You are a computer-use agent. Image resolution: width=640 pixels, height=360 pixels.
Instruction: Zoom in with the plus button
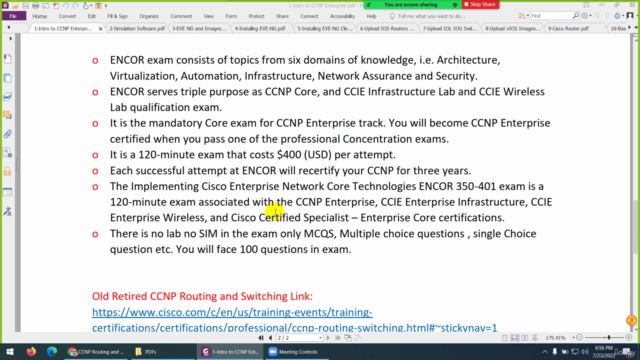629,338
